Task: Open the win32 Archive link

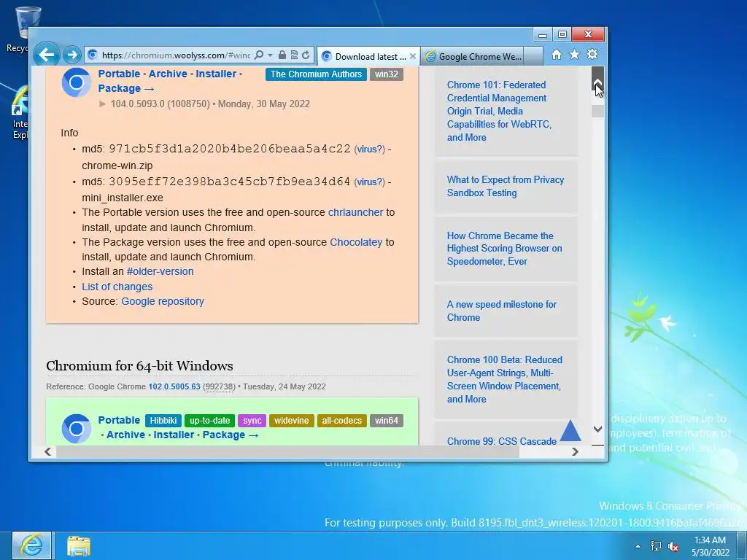Action: pos(168,74)
